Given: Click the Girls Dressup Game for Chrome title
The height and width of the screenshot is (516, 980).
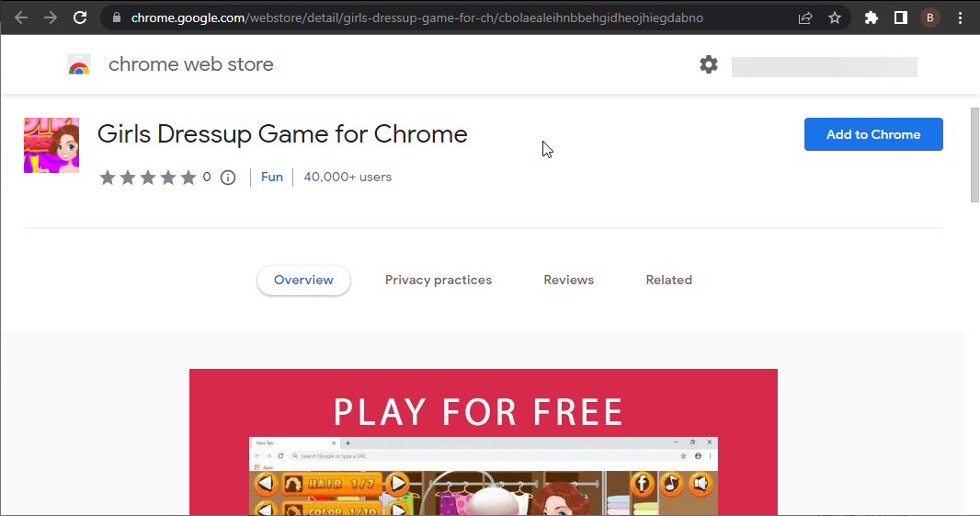Looking at the screenshot, I should point(282,134).
